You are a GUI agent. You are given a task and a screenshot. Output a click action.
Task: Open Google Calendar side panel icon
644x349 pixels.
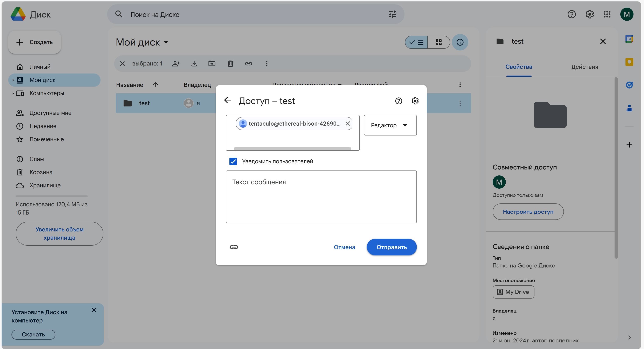(x=629, y=39)
